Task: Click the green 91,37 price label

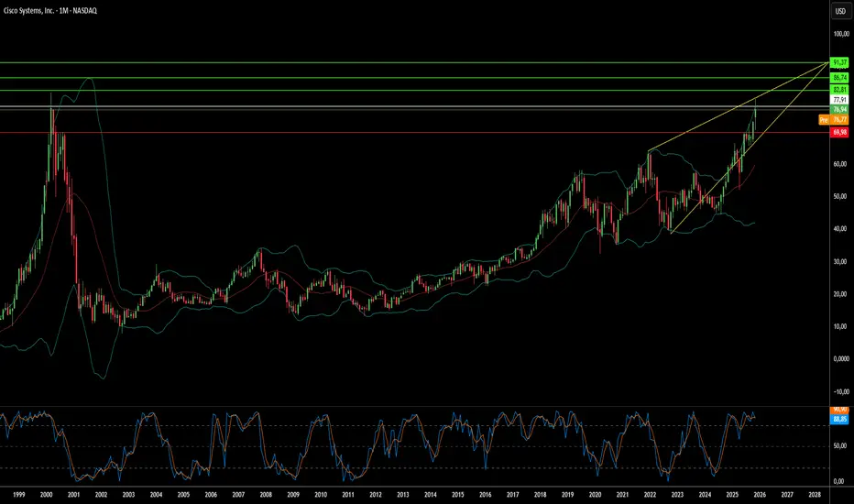Action: [x=839, y=62]
